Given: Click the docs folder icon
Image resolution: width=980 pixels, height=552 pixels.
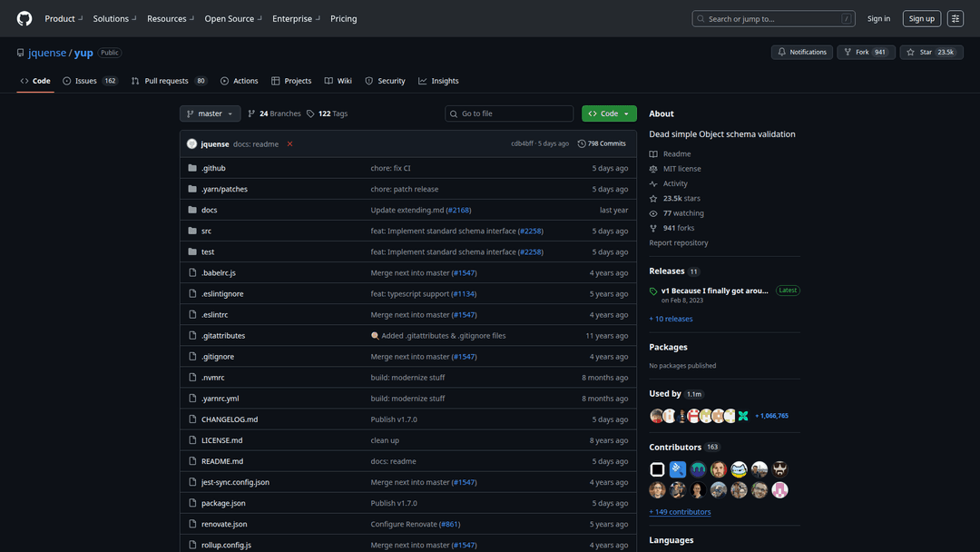Looking at the screenshot, I should (x=192, y=210).
